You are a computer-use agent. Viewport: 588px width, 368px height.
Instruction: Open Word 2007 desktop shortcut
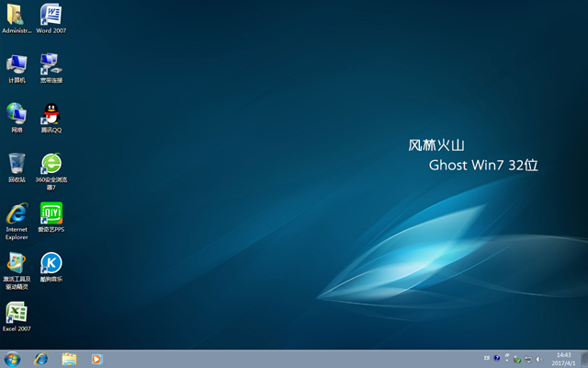(x=51, y=15)
